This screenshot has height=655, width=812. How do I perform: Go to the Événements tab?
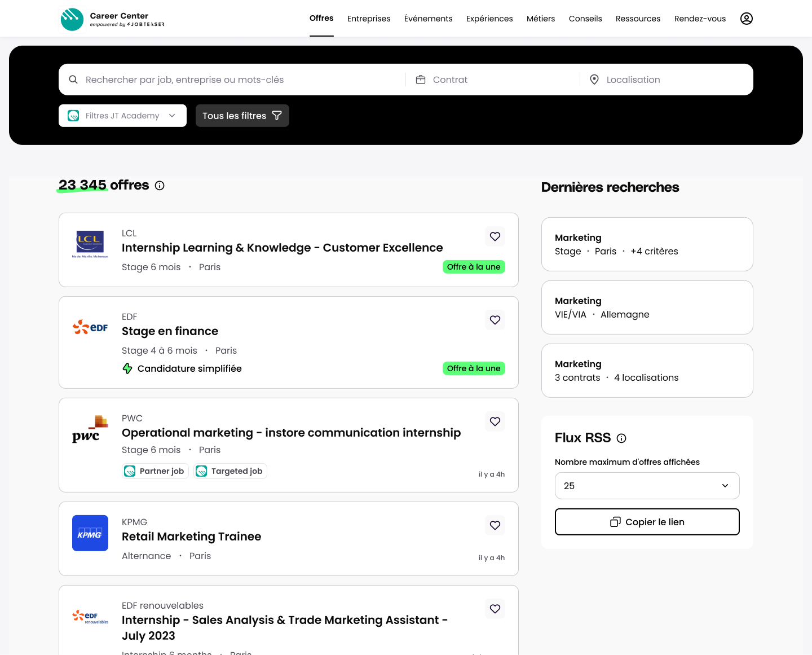pyautogui.click(x=429, y=19)
